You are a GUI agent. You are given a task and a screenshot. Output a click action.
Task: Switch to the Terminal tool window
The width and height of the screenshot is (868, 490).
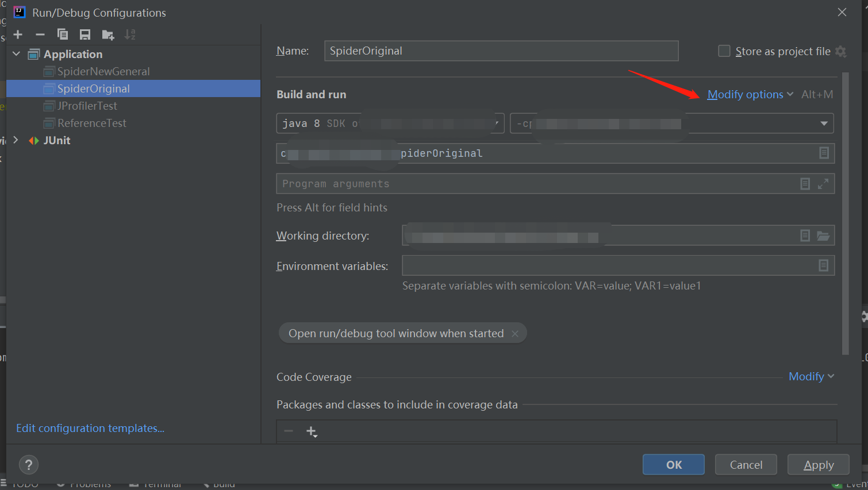coord(161,484)
